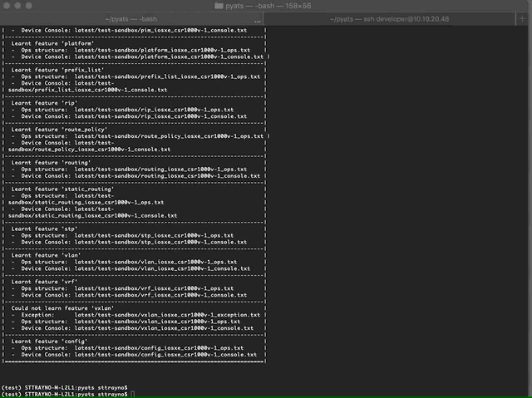Click vxlan_iosxe_csr1000v-1_console.txt path
Image resolution: width=532 pixels, height=398 pixels.
click(164, 328)
